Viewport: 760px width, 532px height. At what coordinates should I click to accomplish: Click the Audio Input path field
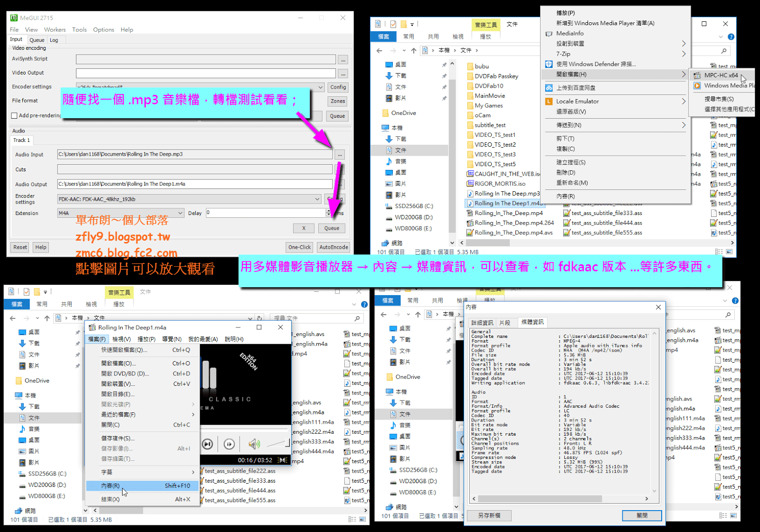pos(195,154)
